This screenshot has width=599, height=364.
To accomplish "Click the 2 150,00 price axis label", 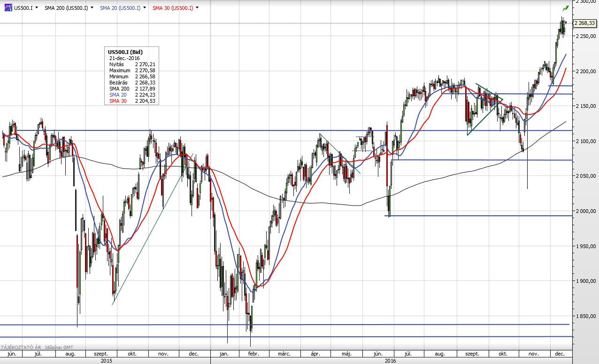I will [586, 106].
